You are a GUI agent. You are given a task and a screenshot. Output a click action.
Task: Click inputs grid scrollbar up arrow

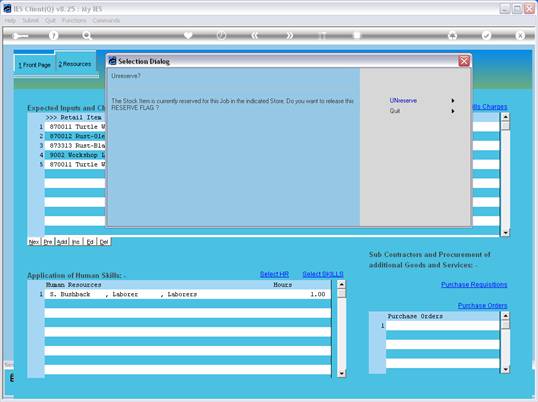505,117
